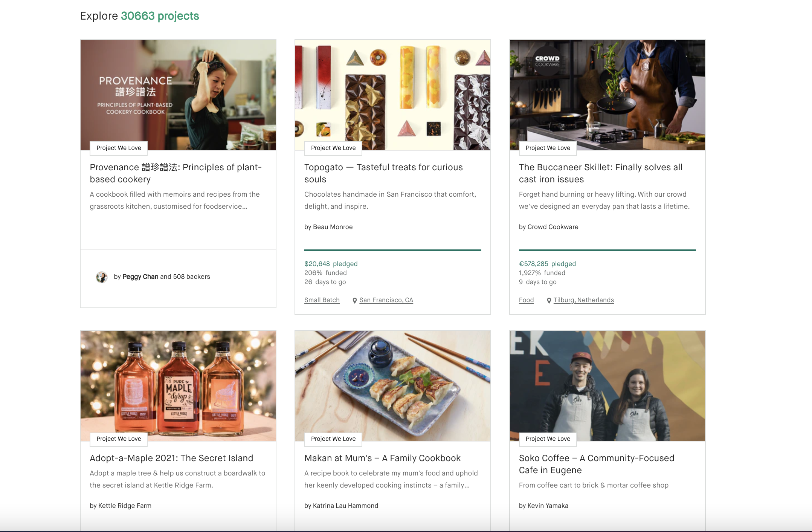Click the Project We Love badge on Topogato
The image size is (812, 532).
point(333,148)
